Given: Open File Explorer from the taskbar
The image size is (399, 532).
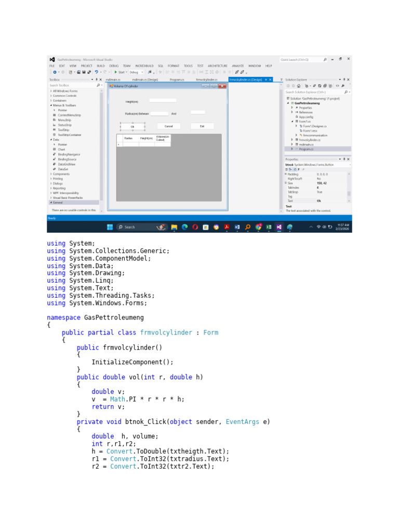Looking at the screenshot, I should click(x=174, y=228).
